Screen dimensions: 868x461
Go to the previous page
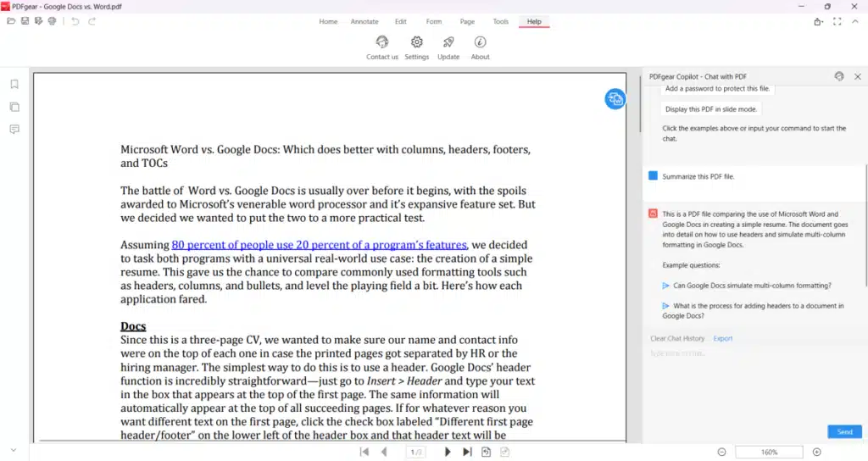tap(384, 452)
